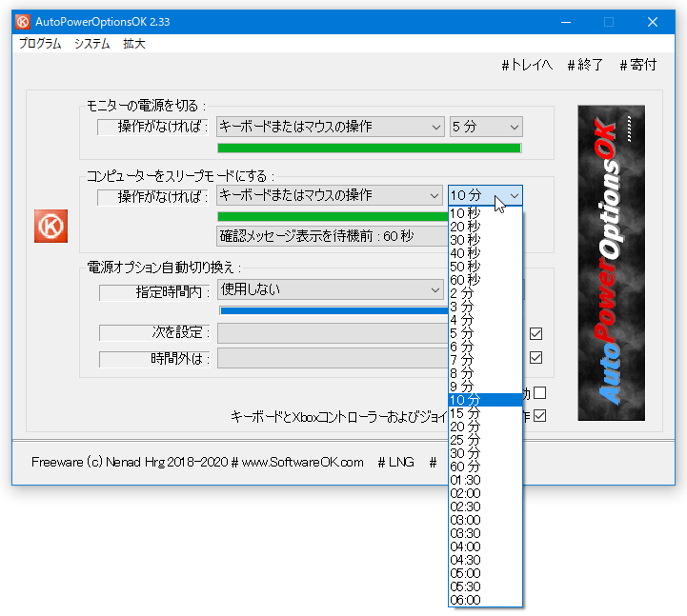Click the #寄付 link
687x616 pixels.
click(638, 65)
